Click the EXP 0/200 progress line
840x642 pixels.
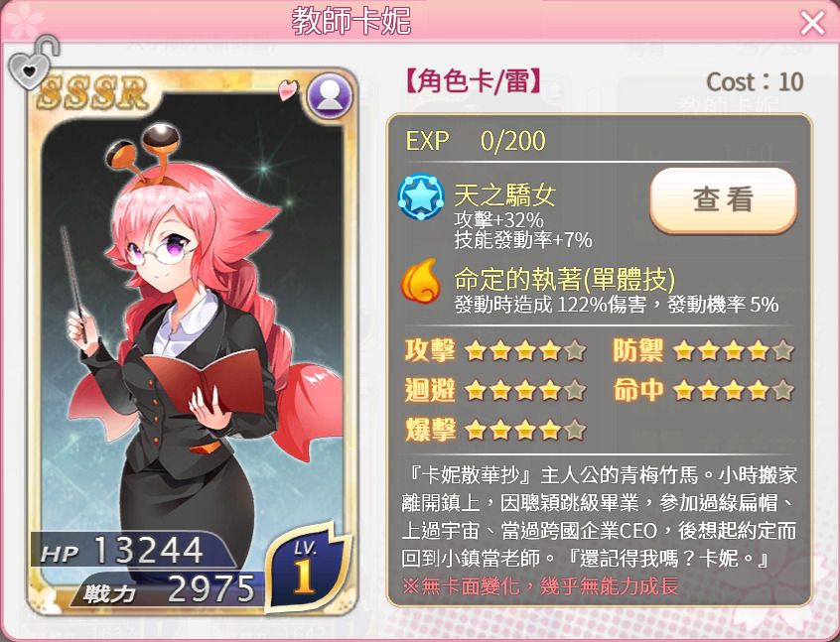[476, 141]
